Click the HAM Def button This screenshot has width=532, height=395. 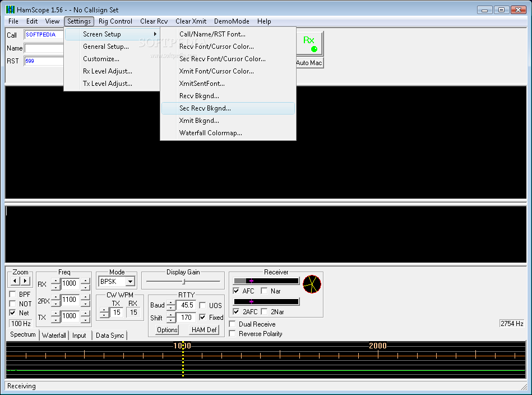pos(204,330)
